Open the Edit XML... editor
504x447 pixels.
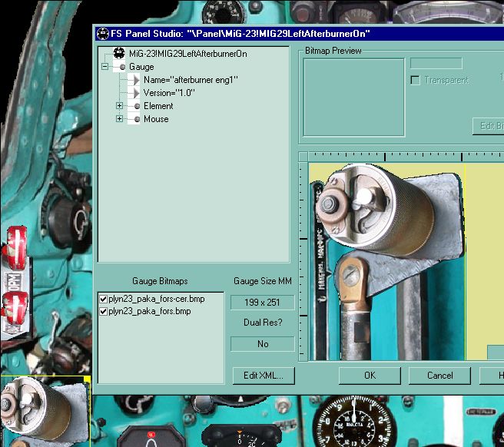pyautogui.click(x=263, y=376)
